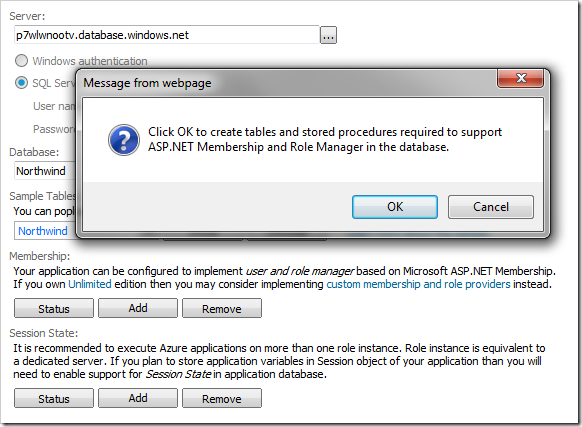Screen dimensions: 582x427
Task: Click the dialog message text about ASP.NET Membership
Action: [x=325, y=139]
